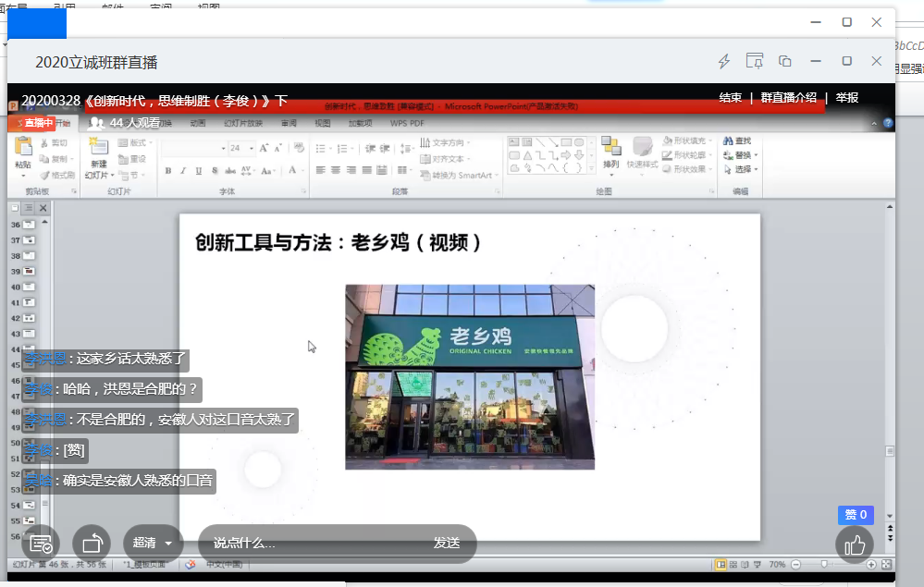Click the 举报 report link
Screen dimensions: 924x587
(x=847, y=98)
